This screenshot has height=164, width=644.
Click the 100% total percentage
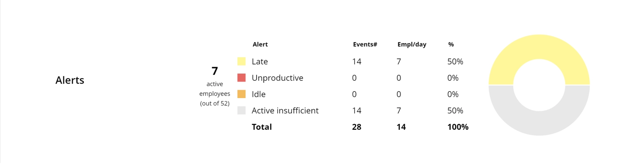458,127
